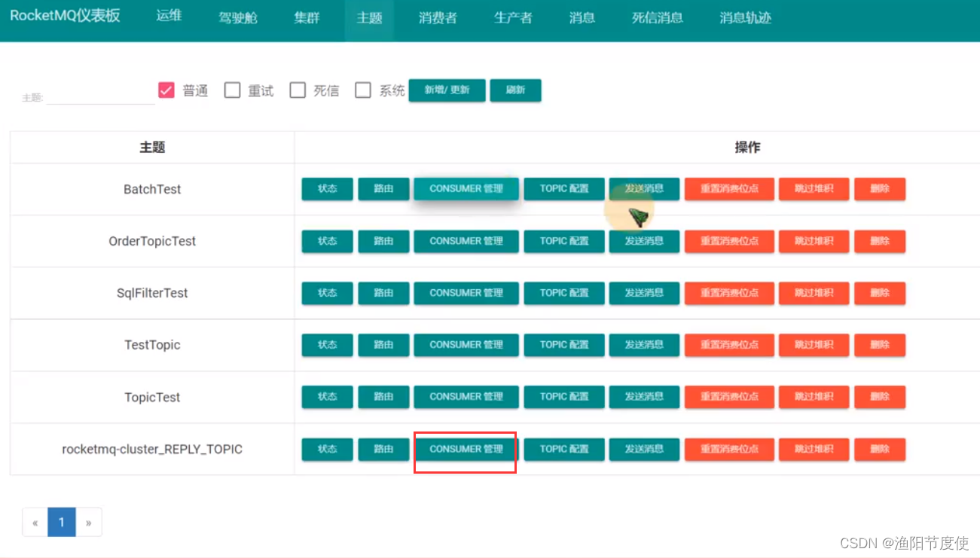Screen dimensions: 980x558
Task: Click 发送消息 for SqlFilterTest
Action: (644, 293)
